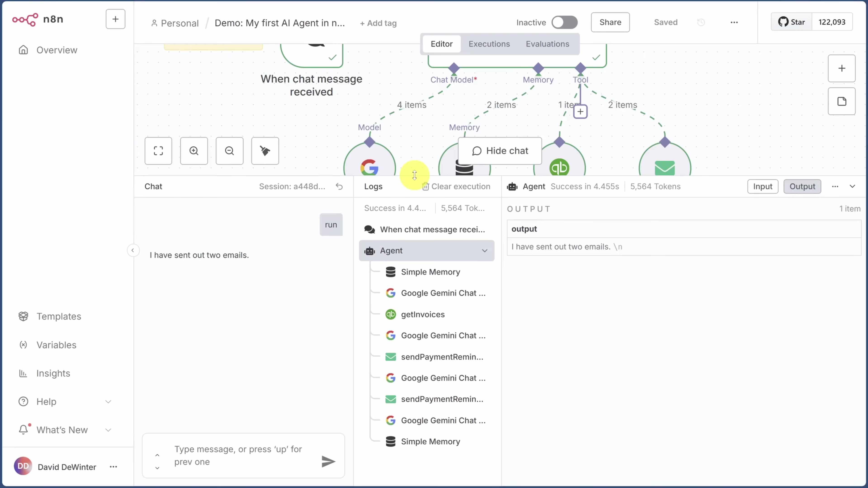
Task: Click the output value I have sent out two emails
Action: click(567, 246)
